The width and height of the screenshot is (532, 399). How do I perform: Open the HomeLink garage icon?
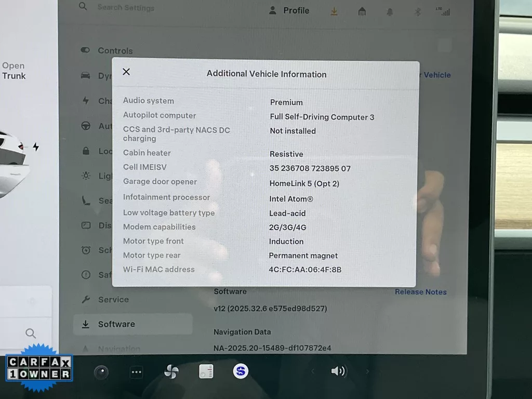362,11
